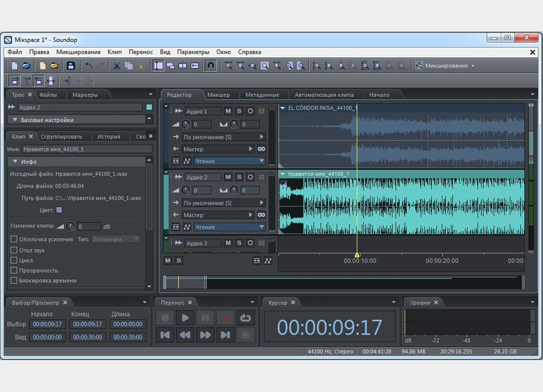Toggle the loop playback button

pyautogui.click(x=246, y=318)
